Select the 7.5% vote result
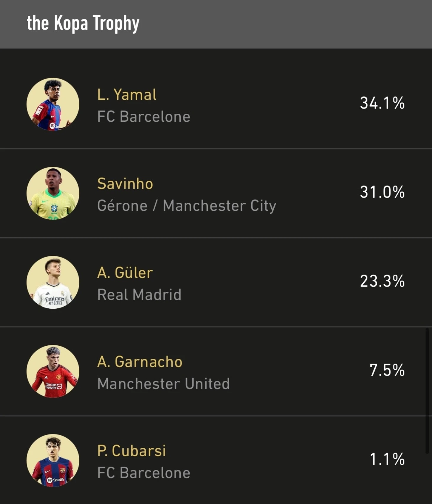The image size is (432, 504). pyautogui.click(x=387, y=370)
